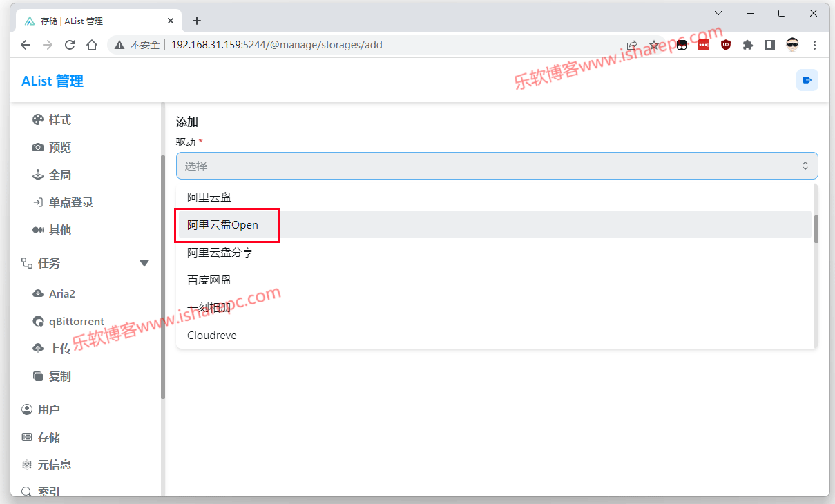Open the tab search chevron

718,13
